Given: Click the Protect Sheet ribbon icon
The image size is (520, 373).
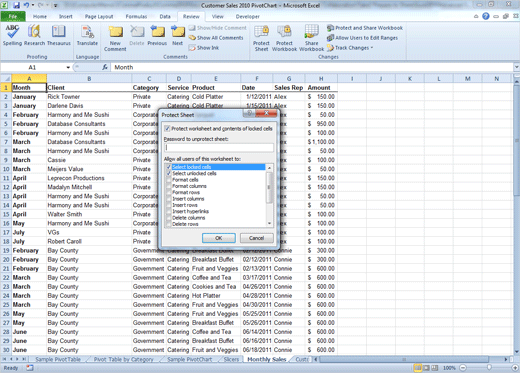Looking at the screenshot, I should pyautogui.click(x=261, y=38).
